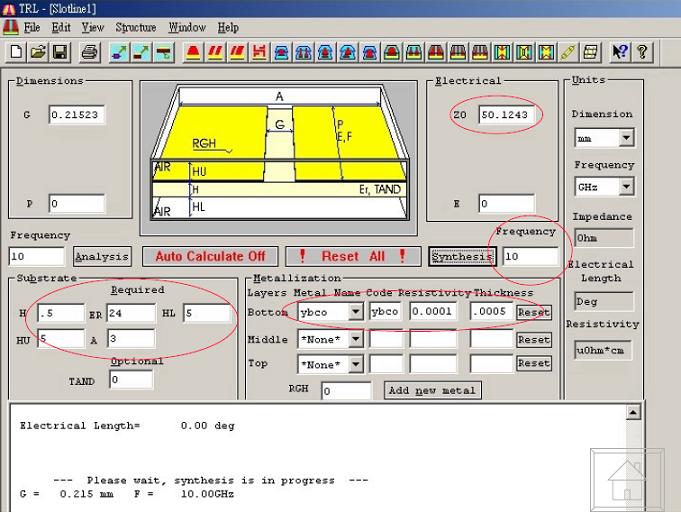Screen dimensions: 681x513
Task: Expand the Dimension units dropdown showing mm
Action: click(x=626, y=138)
